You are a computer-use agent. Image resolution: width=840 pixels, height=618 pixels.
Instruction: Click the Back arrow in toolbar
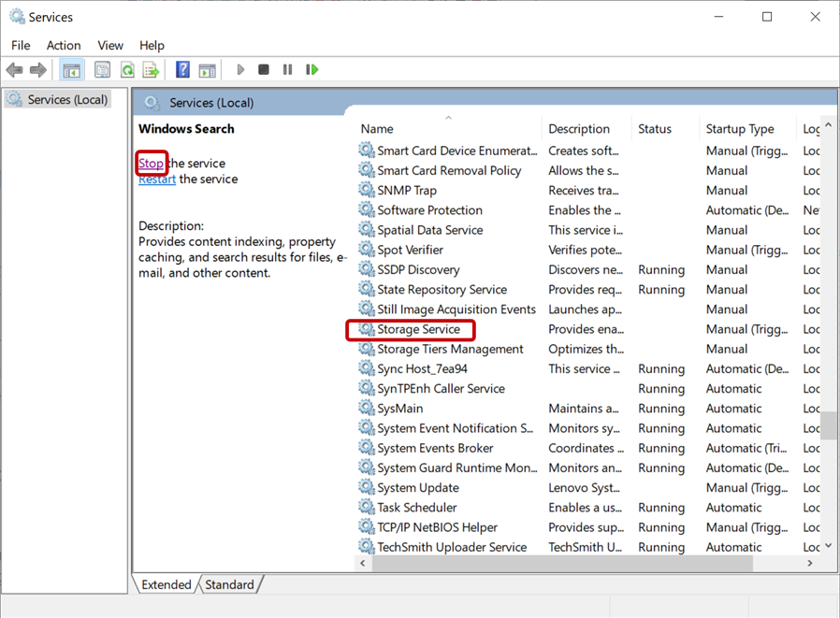point(14,70)
